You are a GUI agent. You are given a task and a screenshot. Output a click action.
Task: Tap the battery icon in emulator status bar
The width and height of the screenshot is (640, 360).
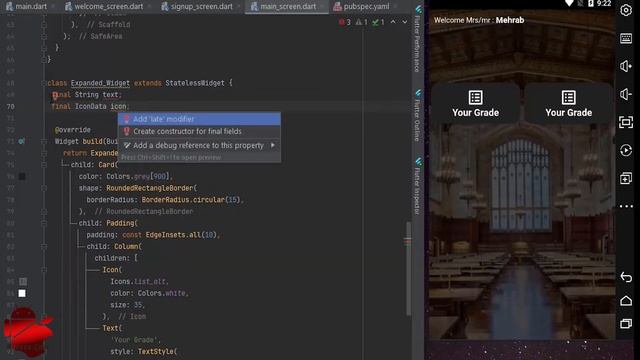591,3
